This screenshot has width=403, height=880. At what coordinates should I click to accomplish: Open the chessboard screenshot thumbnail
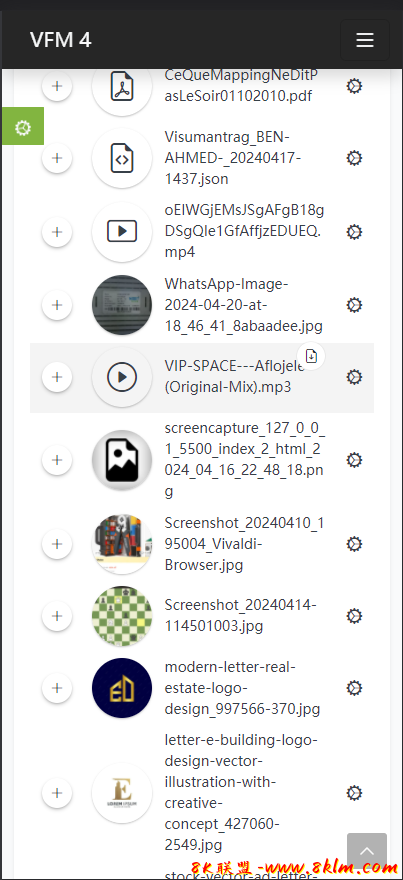click(122, 616)
